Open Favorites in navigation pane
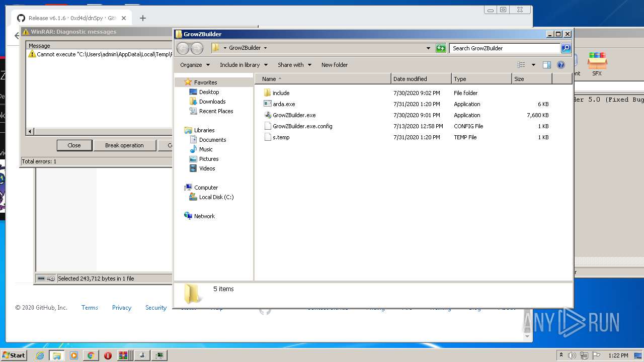The image size is (644, 362). tap(205, 82)
